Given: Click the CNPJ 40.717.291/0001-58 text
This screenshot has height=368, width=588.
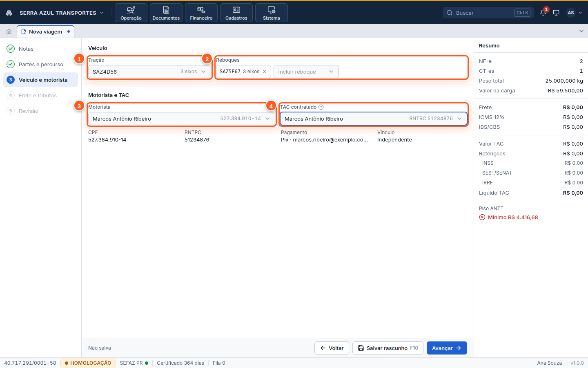Looking at the screenshot, I should (x=30, y=363).
